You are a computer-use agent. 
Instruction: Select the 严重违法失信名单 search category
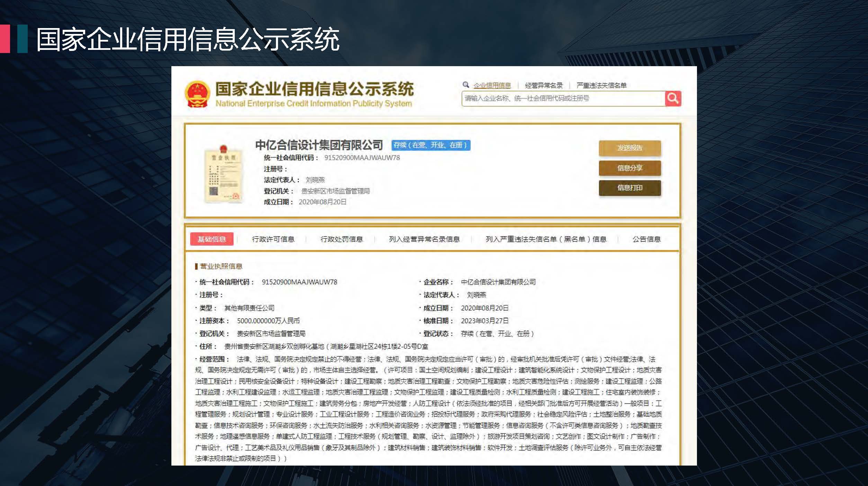tap(601, 85)
